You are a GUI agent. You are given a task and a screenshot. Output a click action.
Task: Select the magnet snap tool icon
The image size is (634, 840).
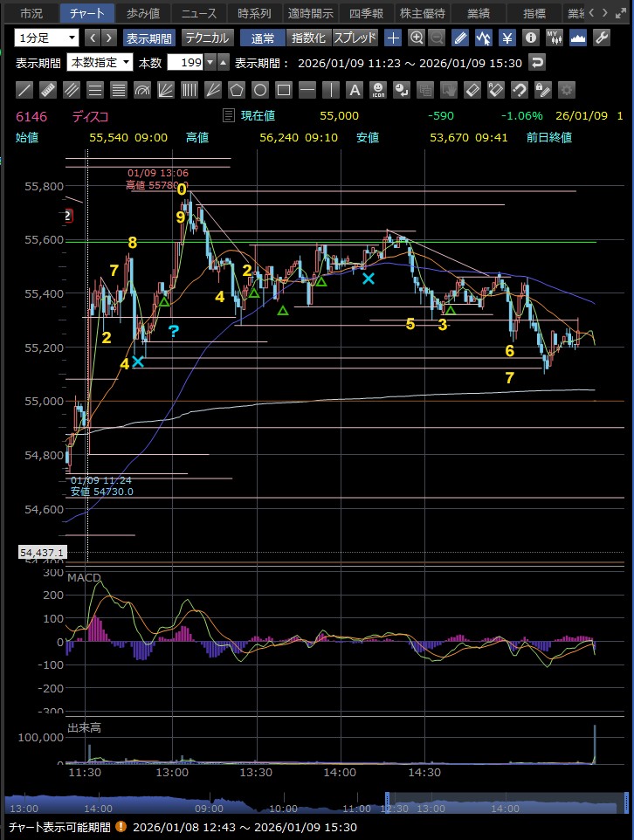click(520, 90)
